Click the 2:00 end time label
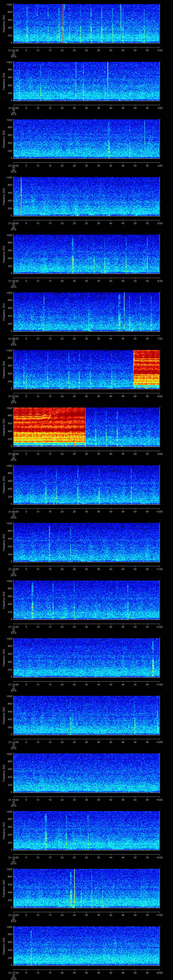The image size is (173, 980). point(160,50)
